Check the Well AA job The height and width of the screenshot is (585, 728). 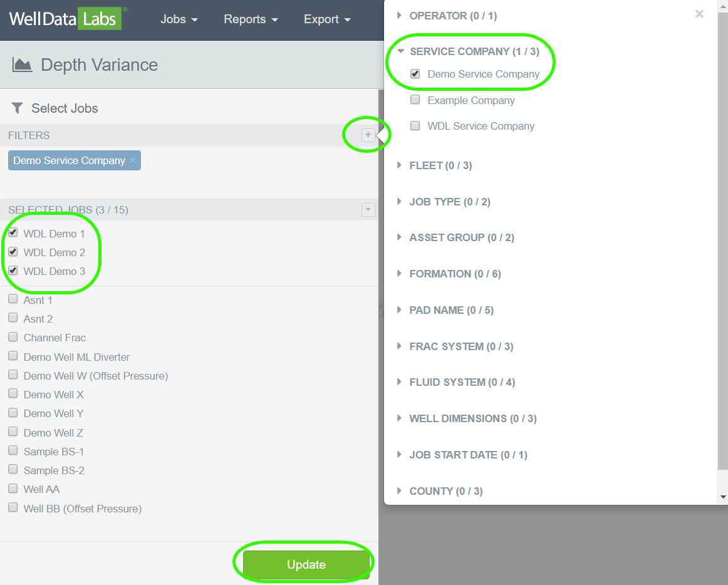pos(13,489)
